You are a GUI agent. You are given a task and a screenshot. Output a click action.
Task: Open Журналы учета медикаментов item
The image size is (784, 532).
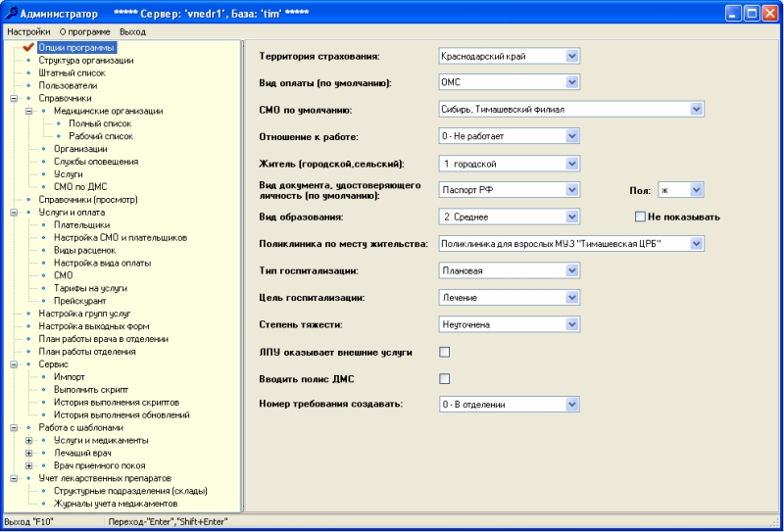(x=116, y=504)
